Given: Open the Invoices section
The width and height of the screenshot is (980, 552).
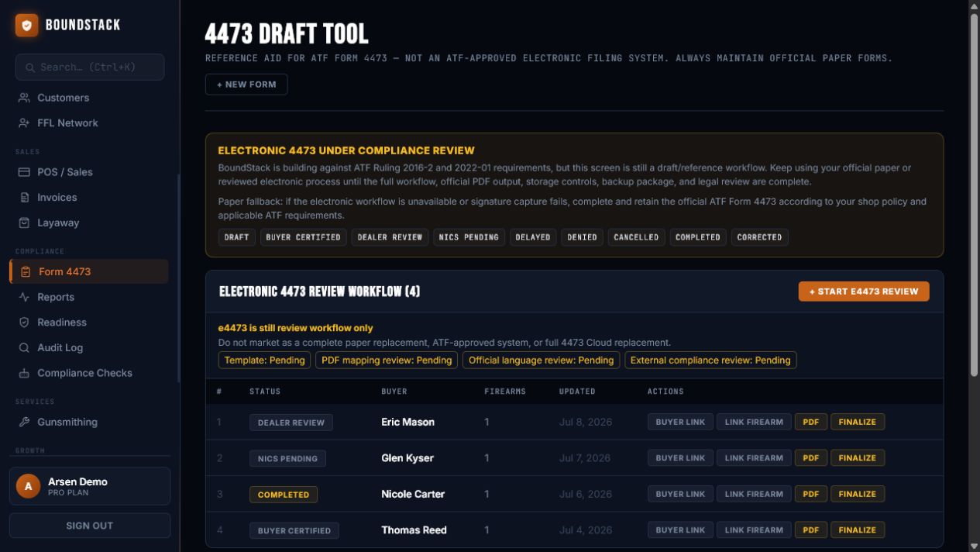Looking at the screenshot, I should click(89, 198).
